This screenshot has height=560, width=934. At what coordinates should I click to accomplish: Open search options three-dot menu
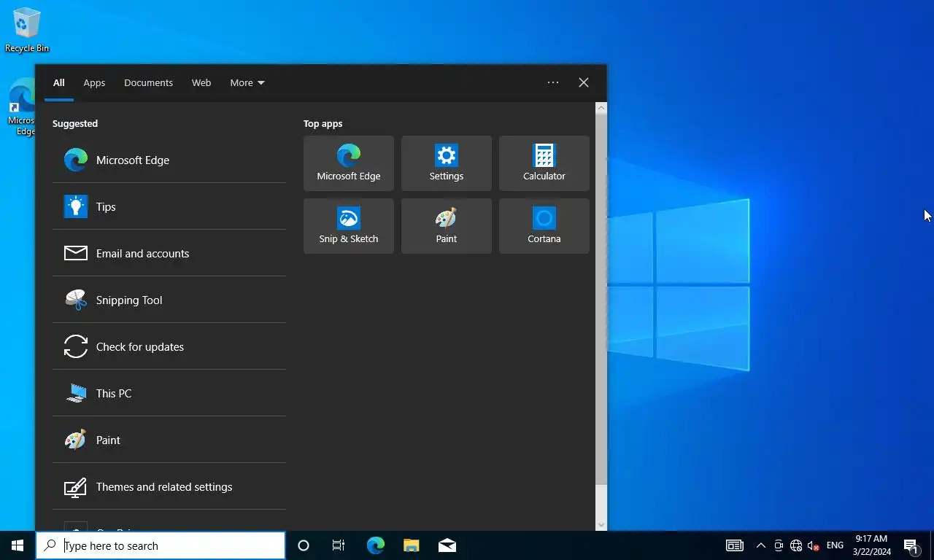pos(553,82)
